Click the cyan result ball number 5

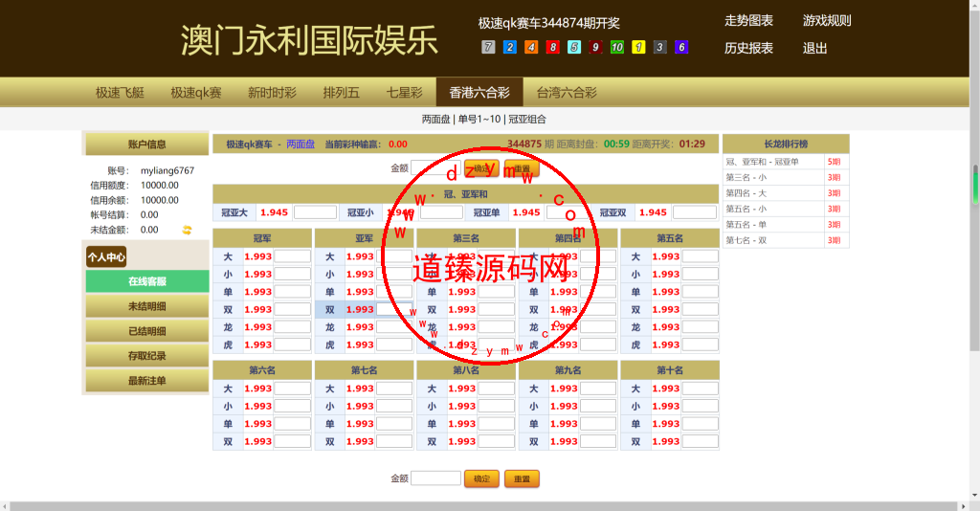tap(574, 47)
